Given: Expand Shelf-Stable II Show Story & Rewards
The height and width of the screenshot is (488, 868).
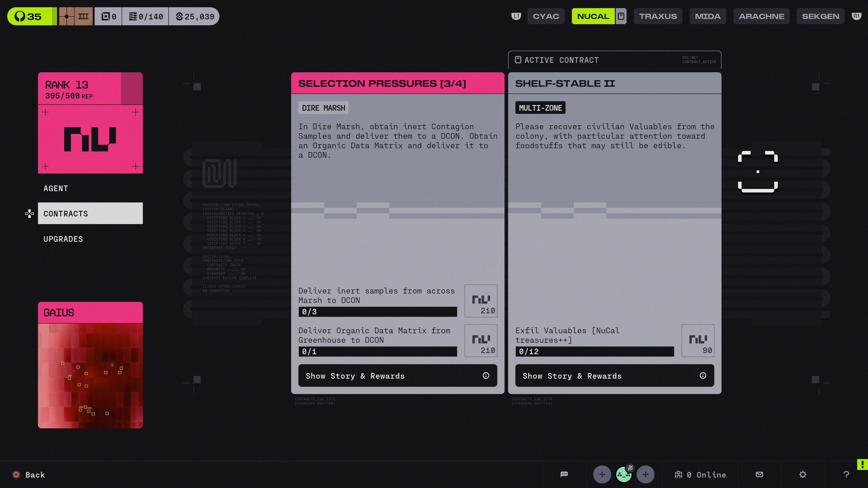Looking at the screenshot, I should pyautogui.click(x=614, y=375).
